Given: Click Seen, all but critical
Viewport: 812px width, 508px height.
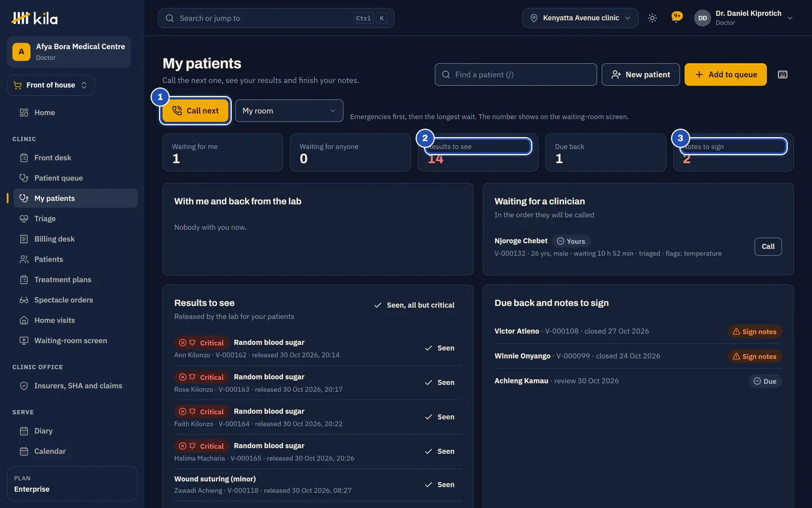Looking at the screenshot, I should 414,305.
